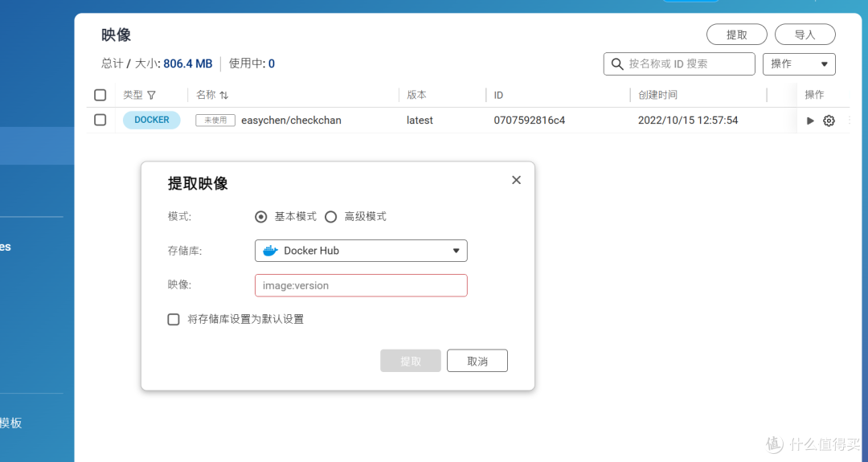
Task: Open 模板 item in left sidebar
Action: point(11,423)
